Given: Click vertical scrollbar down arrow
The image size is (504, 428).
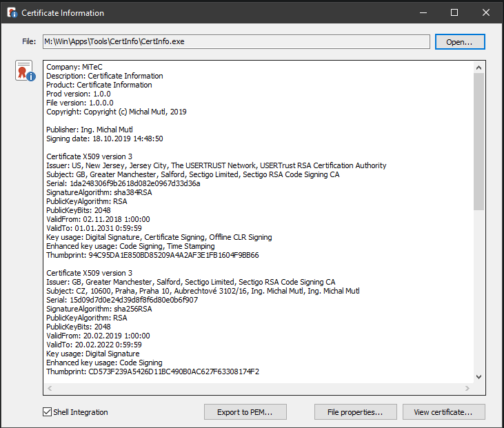Looking at the screenshot, I should pyautogui.click(x=478, y=376).
